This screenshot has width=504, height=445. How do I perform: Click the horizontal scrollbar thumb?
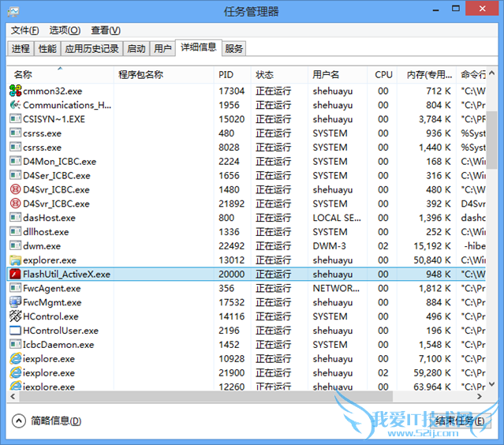point(206,396)
